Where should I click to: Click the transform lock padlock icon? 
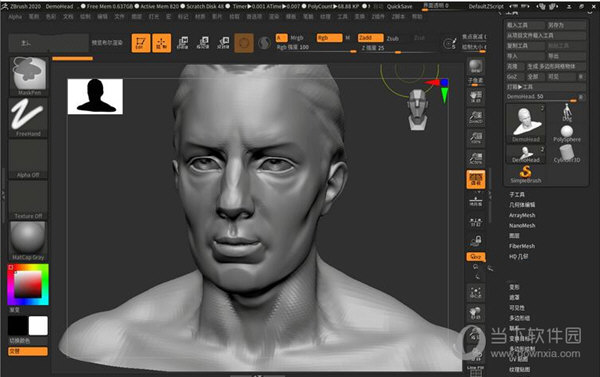(476, 241)
